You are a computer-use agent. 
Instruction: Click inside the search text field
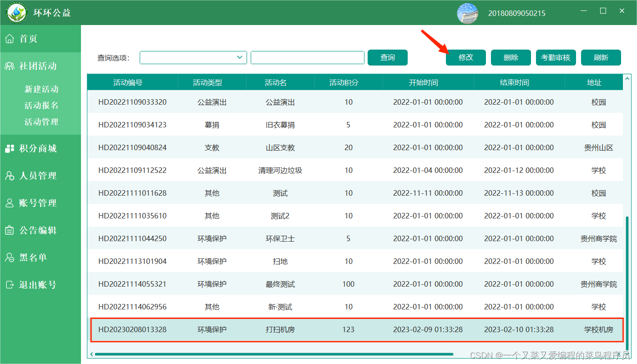click(307, 57)
